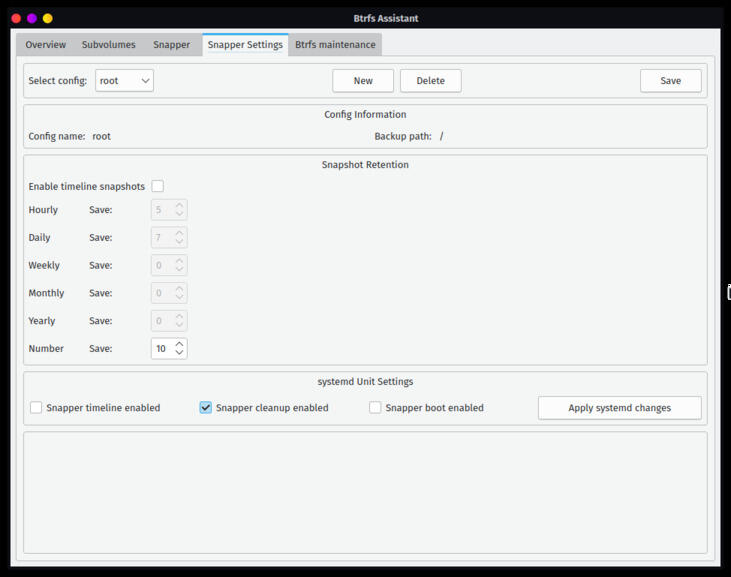Click the Delete config button
Screen dimensions: 731x577
coord(430,81)
